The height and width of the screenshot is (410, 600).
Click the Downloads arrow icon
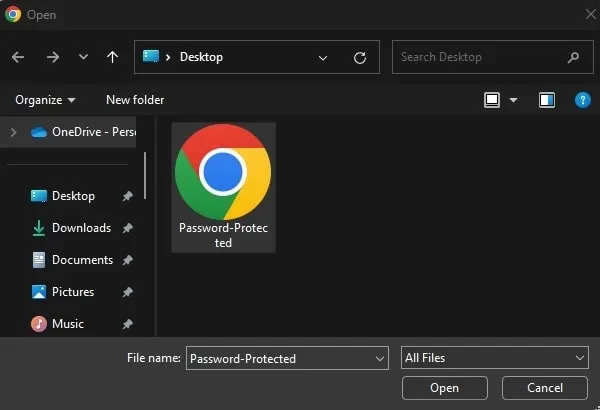click(x=39, y=229)
